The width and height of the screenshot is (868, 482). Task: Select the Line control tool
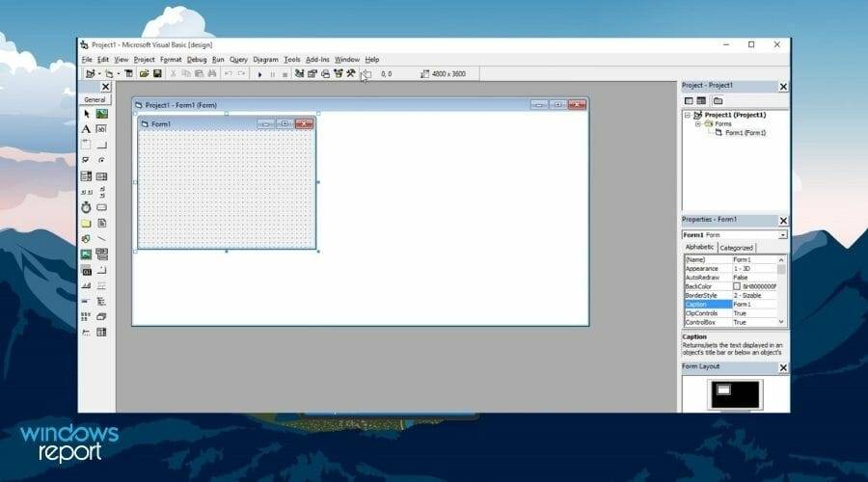click(x=102, y=238)
